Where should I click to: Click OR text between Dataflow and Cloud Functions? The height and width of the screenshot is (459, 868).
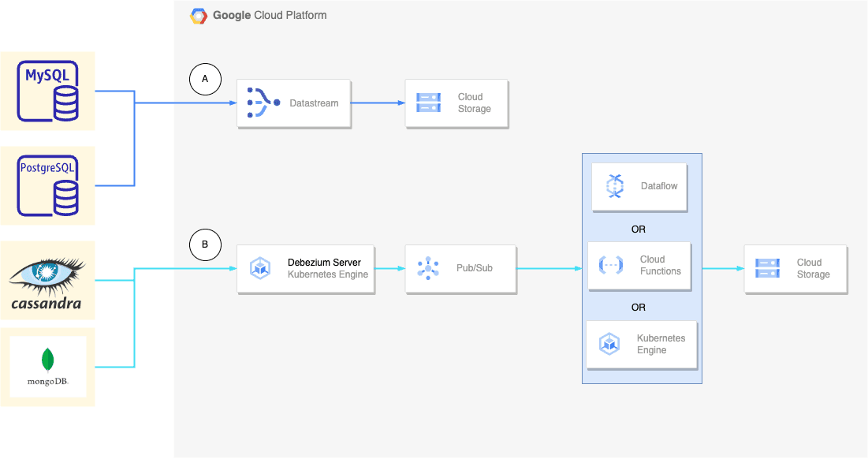[639, 229]
